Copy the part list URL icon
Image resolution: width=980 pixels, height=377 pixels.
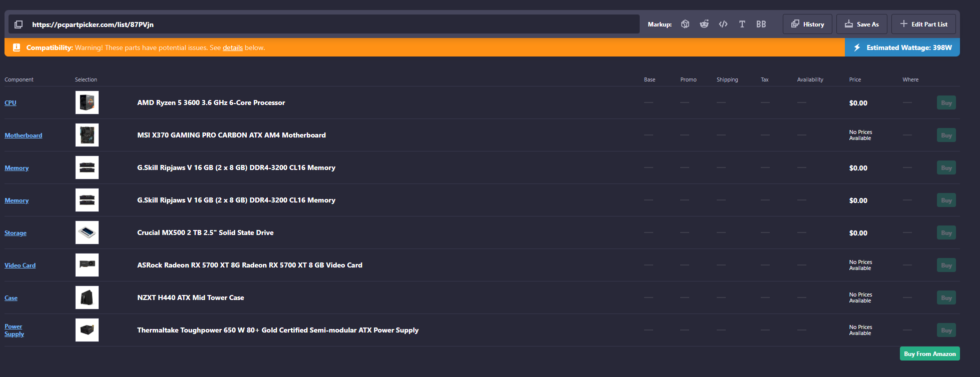pyautogui.click(x=19, y=24)
